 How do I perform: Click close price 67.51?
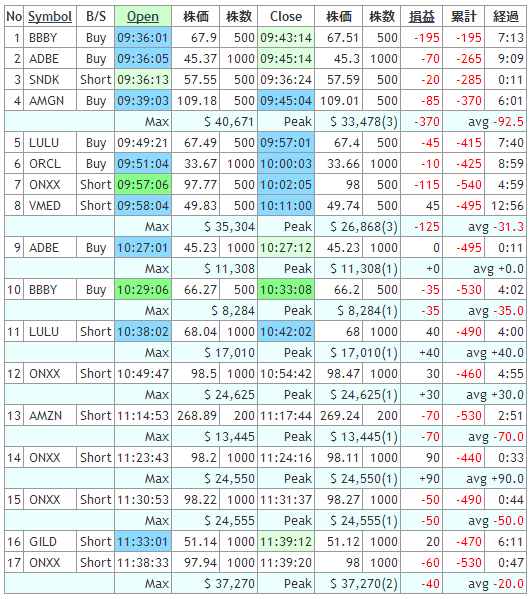coord(343,38)
